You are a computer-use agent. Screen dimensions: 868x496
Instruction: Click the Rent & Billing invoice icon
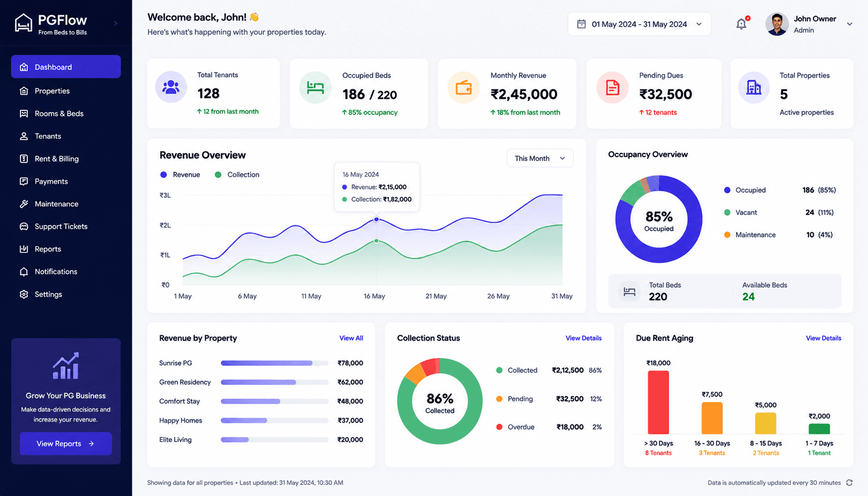[24, 159]
